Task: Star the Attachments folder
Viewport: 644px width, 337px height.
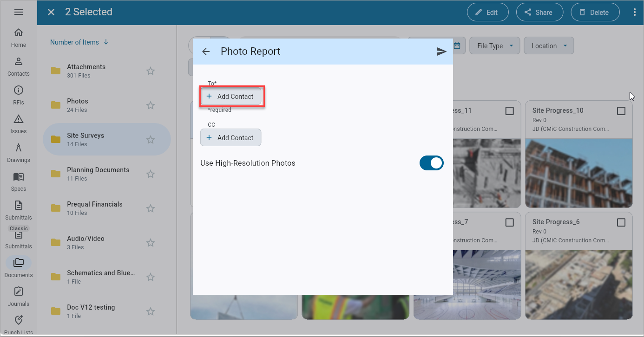Action: (x=151, y=71)
